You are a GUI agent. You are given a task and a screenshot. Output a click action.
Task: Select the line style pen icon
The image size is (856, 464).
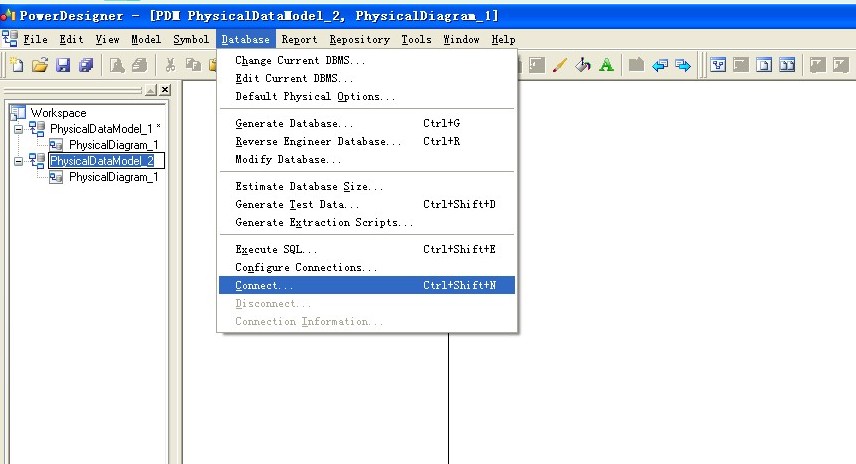560,66
